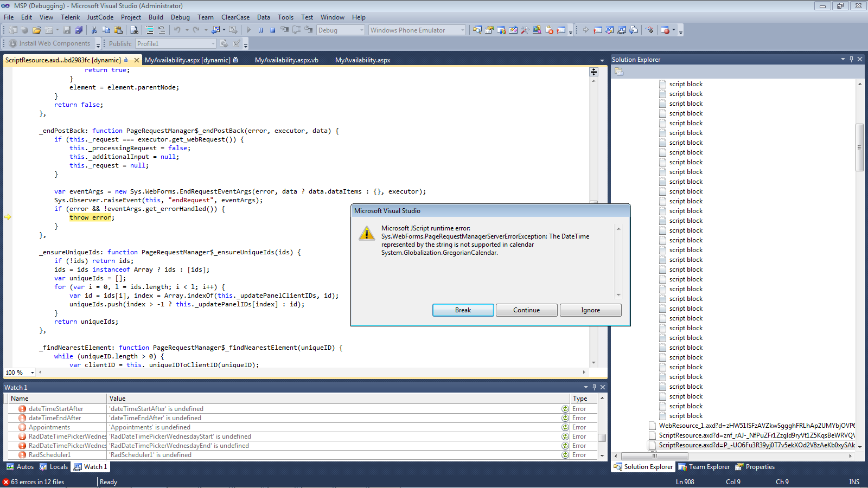Click the Watch 1 vertical scrollbar thumb

coord(602,438)
